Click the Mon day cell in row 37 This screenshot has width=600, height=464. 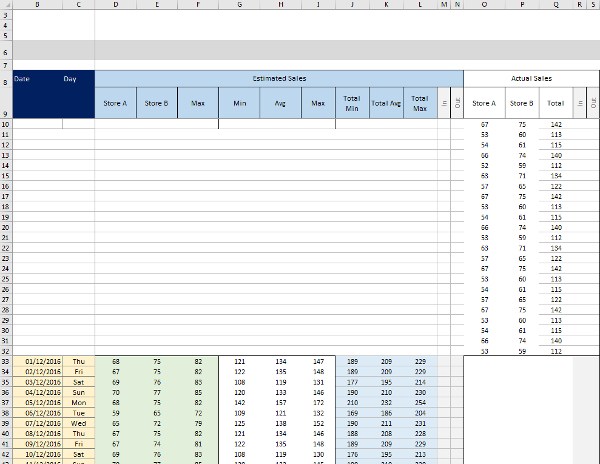point(78,402)
